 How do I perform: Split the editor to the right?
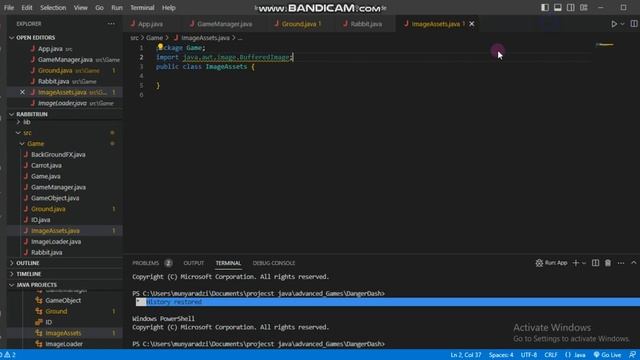click(x=634, y=24)
